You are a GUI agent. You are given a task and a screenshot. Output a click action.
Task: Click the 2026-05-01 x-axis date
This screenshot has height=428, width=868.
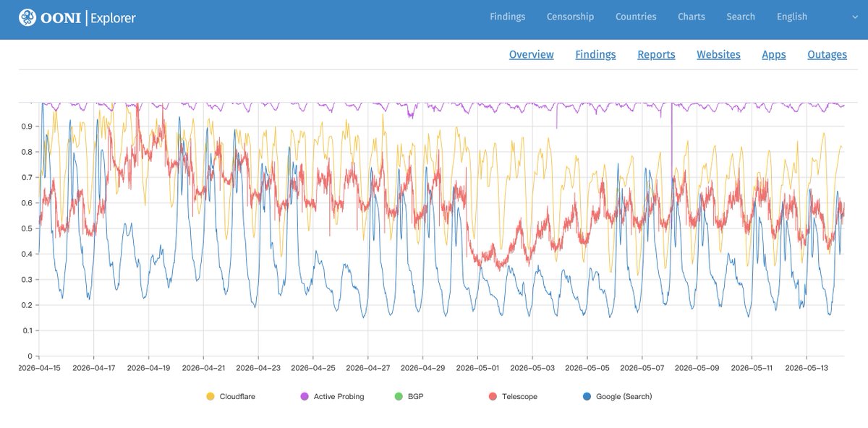pyautogui.click(x=477, y=367)
